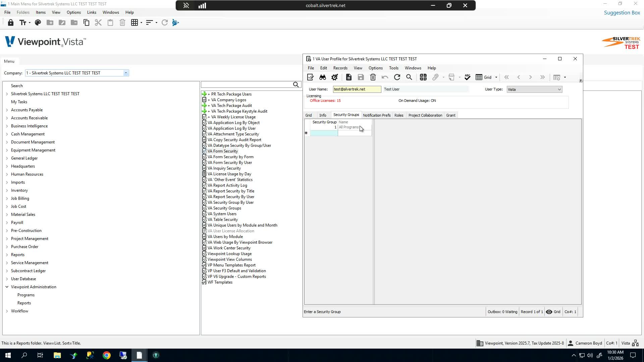Expand the Accounts Payable tree node
The height and width of the screenshot is (362, 644).
click(x=7, y=110)
